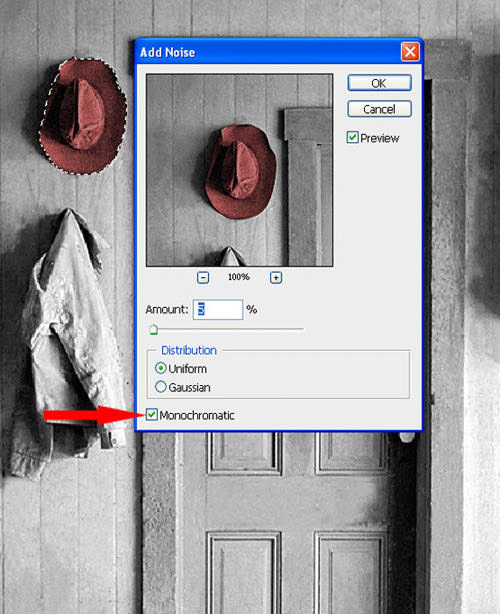Click the selected red hat on canvas
This screenshot has width=500, height=614.
(83, 116)
